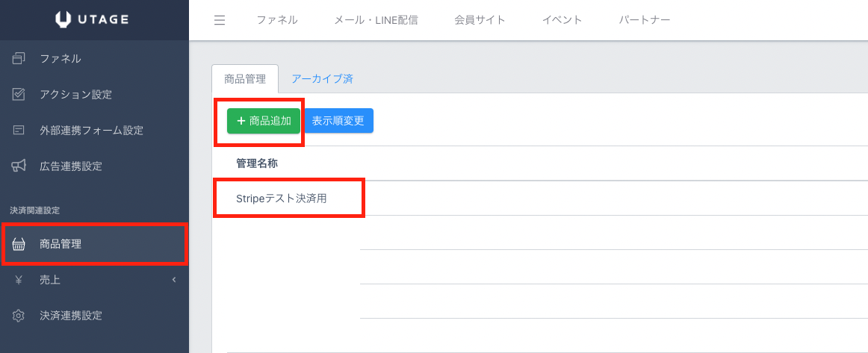Switch to the アーカイブ済 tab
The width and height of the screenshot is (868, 353).
322,78
